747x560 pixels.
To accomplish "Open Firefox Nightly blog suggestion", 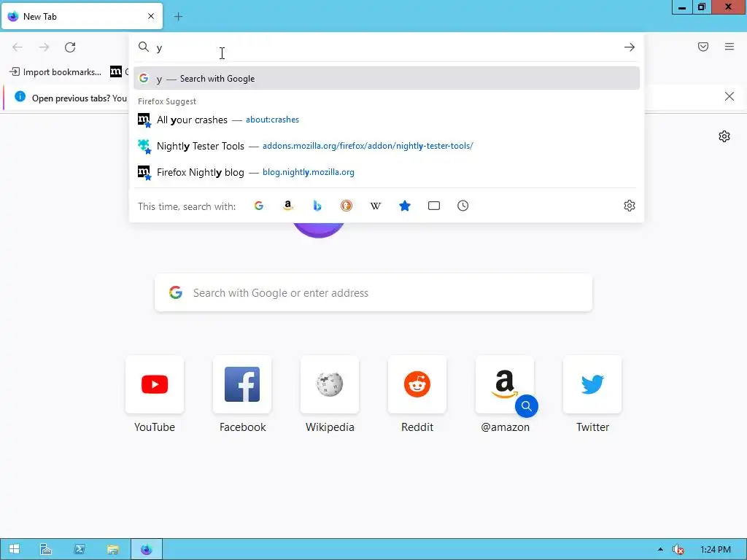I will [x=387, y=172].
